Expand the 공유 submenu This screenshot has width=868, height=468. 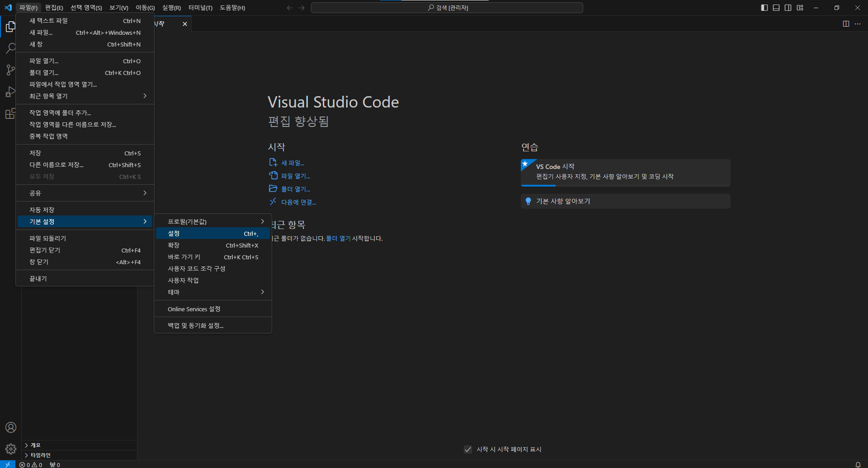85,193
